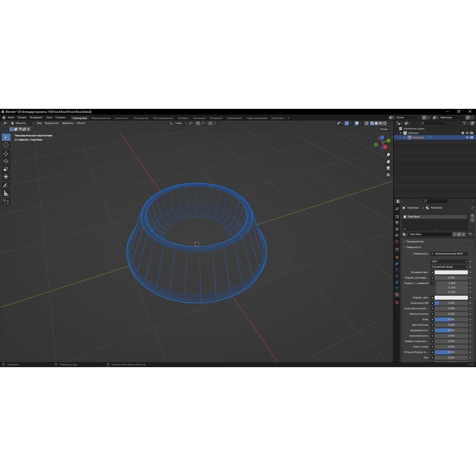Select the Annotate tool
476x476 pixels.
[x=6, y=186]
